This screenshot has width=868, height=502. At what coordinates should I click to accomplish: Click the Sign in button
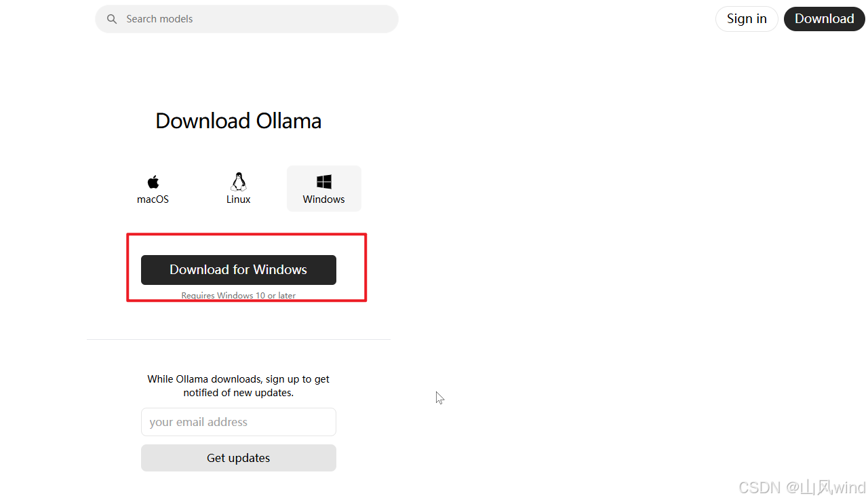click(747, 19)
